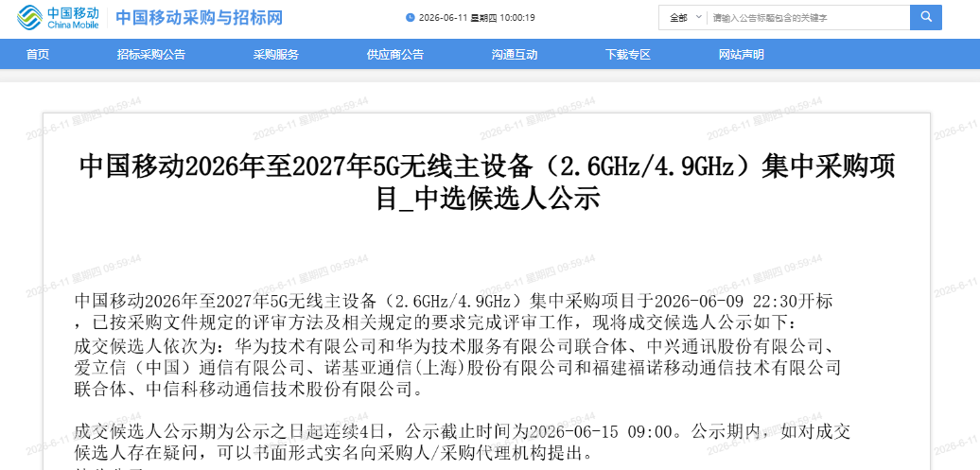Open the 首页 menu item
Screen dimensions: 980x470
[38, 54]
